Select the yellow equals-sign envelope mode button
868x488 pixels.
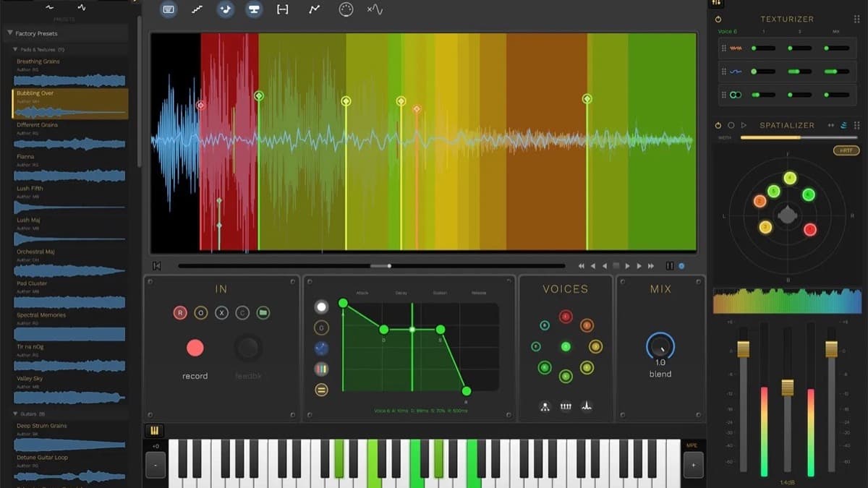[321, 390]
